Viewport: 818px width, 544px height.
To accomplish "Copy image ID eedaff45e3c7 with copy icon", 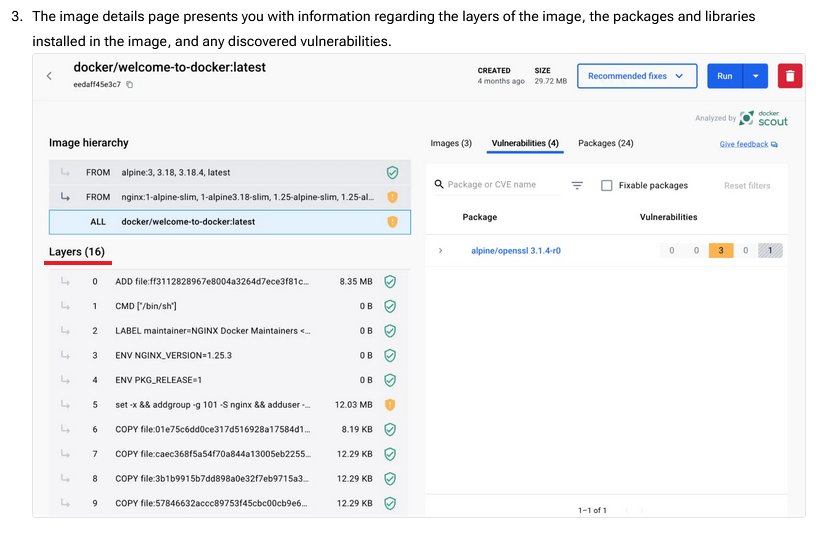I will point(130,84).
